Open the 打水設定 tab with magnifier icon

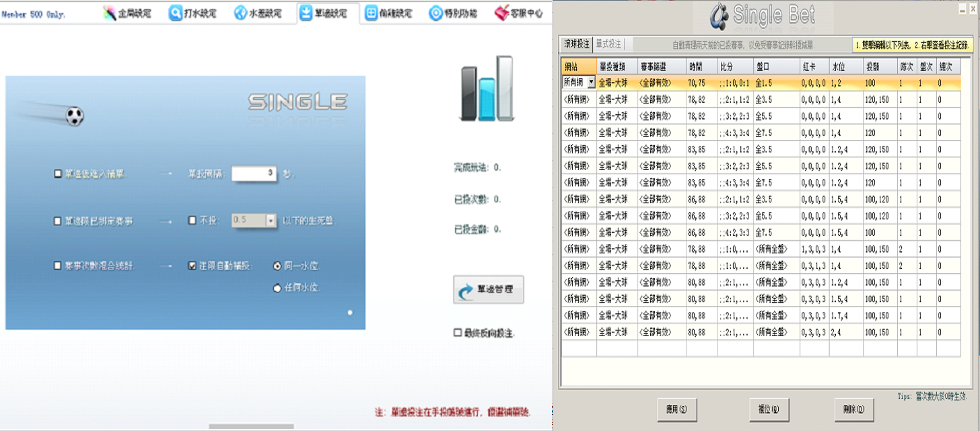click(x=193, y=13)
